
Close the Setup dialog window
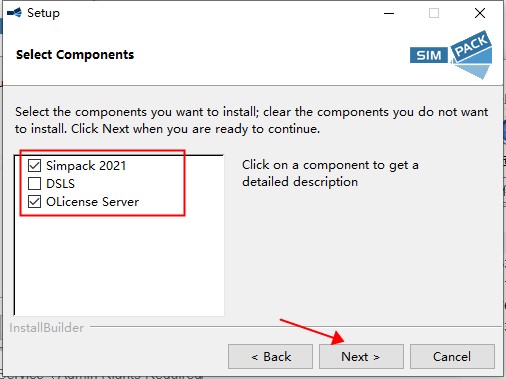tap(480, 13)
